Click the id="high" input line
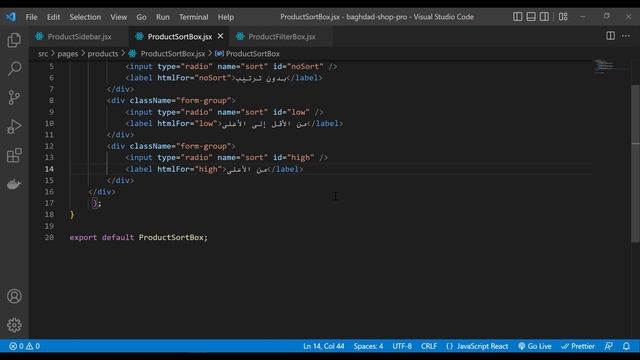Screen dimensions: 640x360 click(227, 158)
